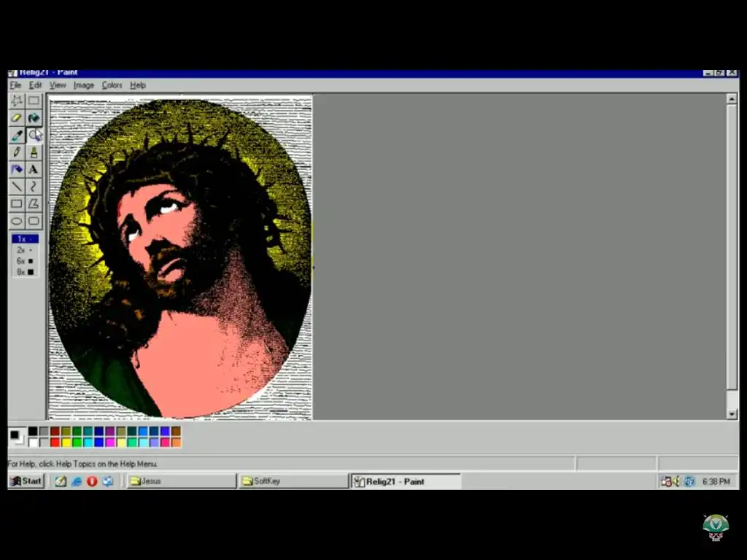
Task: Set magnification to 8x
Action: tap(26, 272)
